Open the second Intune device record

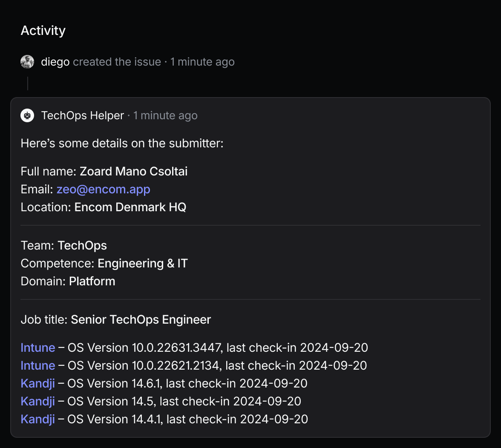[x=37, y=365]
